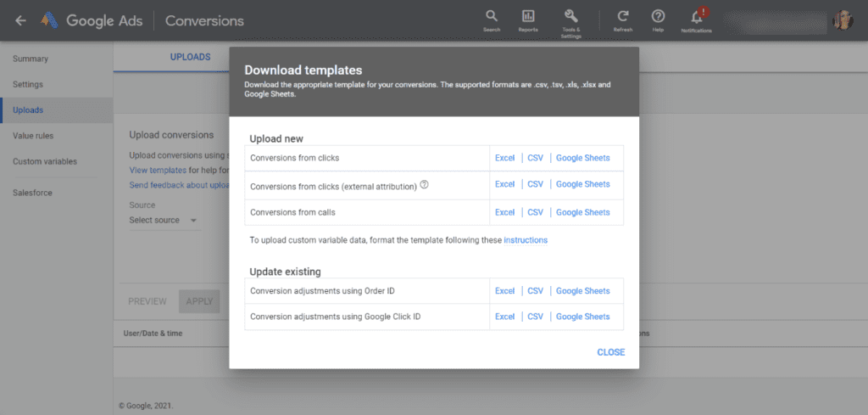Download CSV template for Conversions from calls
This screenshot has height=415, width=868.
(x=536, y=212)
